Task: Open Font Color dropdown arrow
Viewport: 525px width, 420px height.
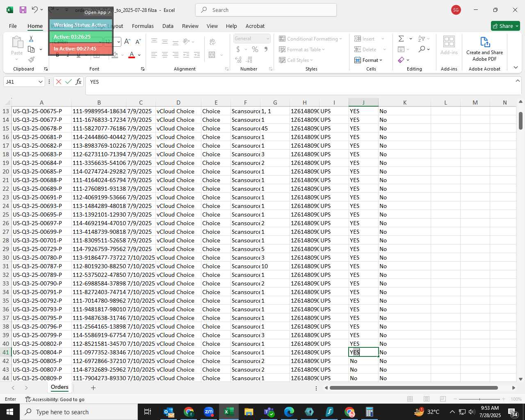Action: 139,55
